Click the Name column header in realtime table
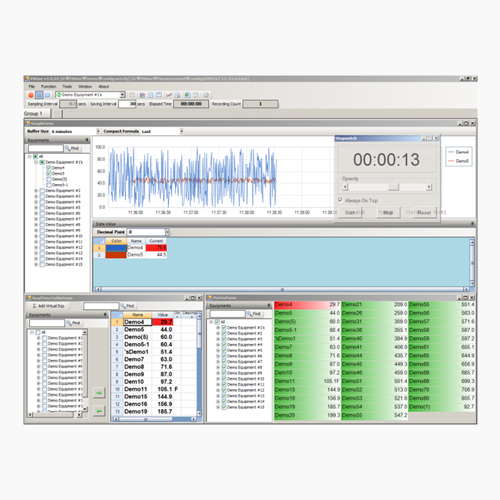500x500 pixels. click(x=138, y=315)
